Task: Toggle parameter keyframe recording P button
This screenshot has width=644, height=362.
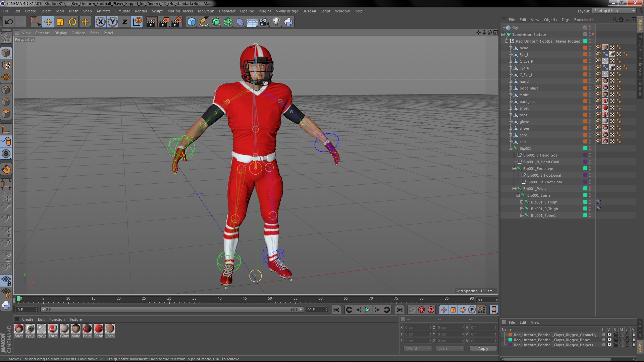Action: point(472,310)
